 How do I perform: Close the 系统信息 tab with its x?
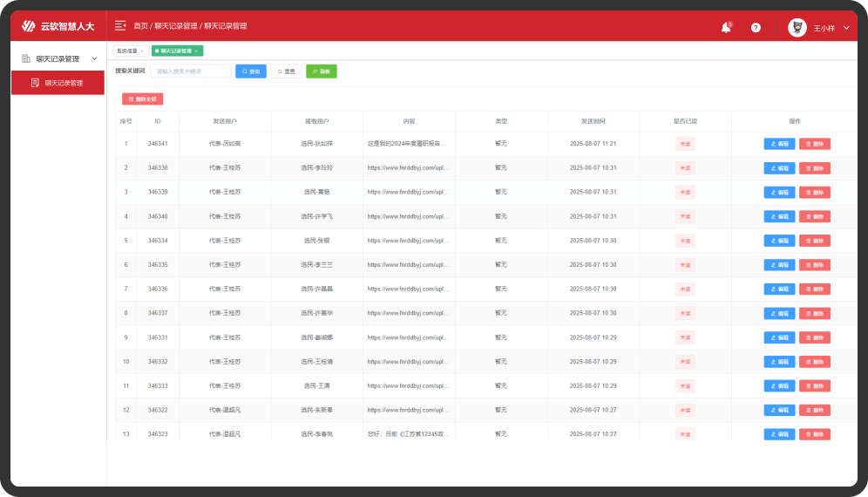coord(142,51)
